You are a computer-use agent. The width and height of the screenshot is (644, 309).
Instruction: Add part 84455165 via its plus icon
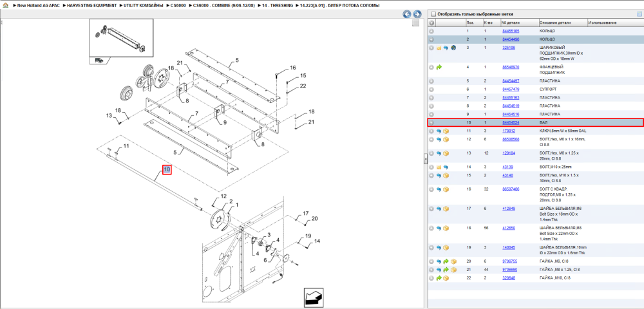(431, 31)
